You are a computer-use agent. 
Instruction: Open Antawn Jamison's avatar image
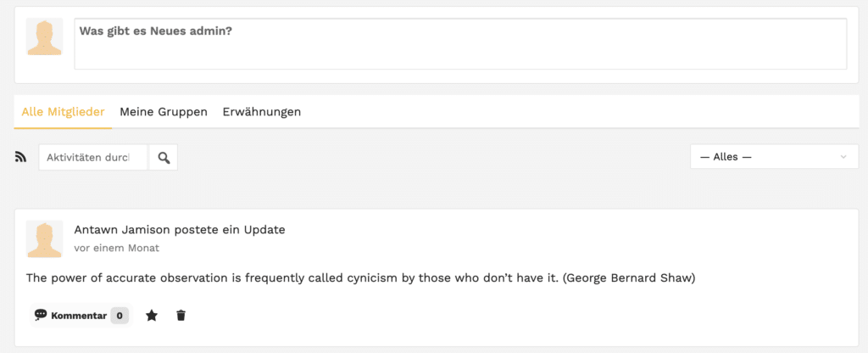44,238
